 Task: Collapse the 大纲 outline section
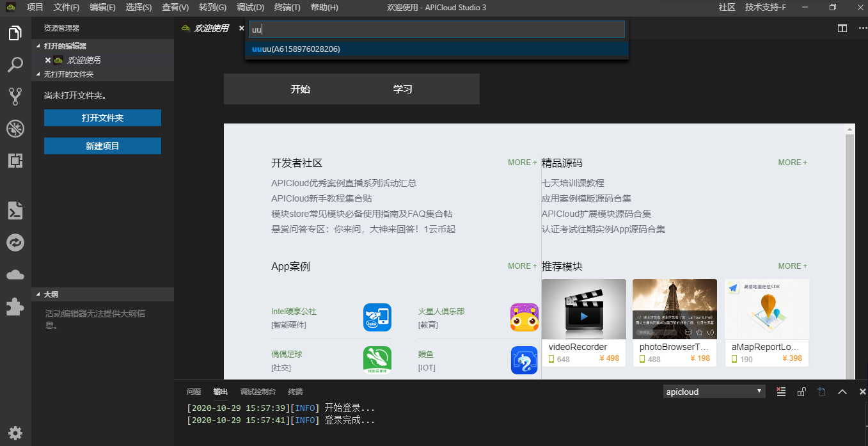coord(103,294)
